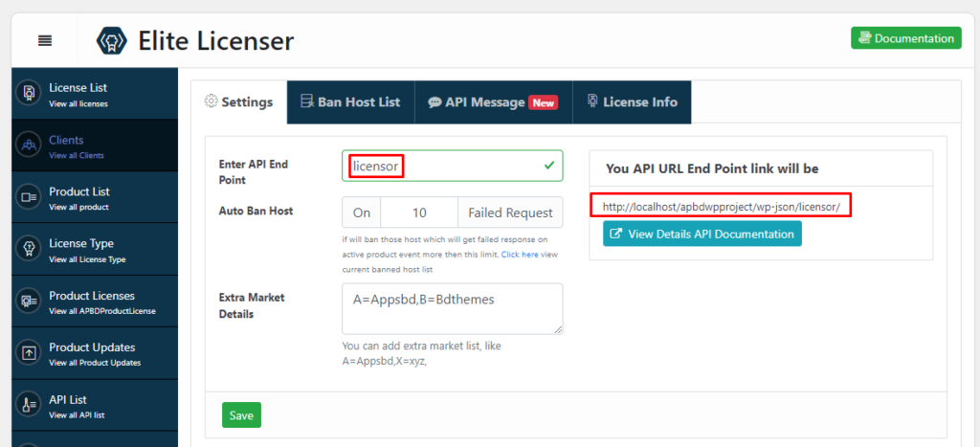Follow the 'Click here' banned host link
Screen dimensions: 980x447
pos(520,255)
